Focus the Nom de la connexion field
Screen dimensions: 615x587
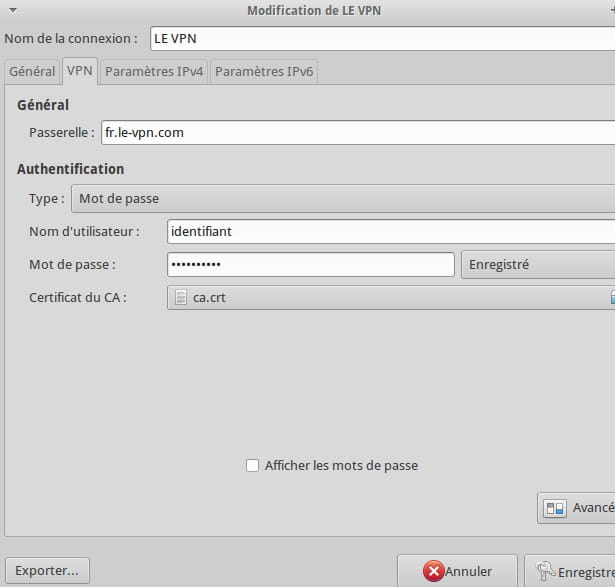pos(382,38)
